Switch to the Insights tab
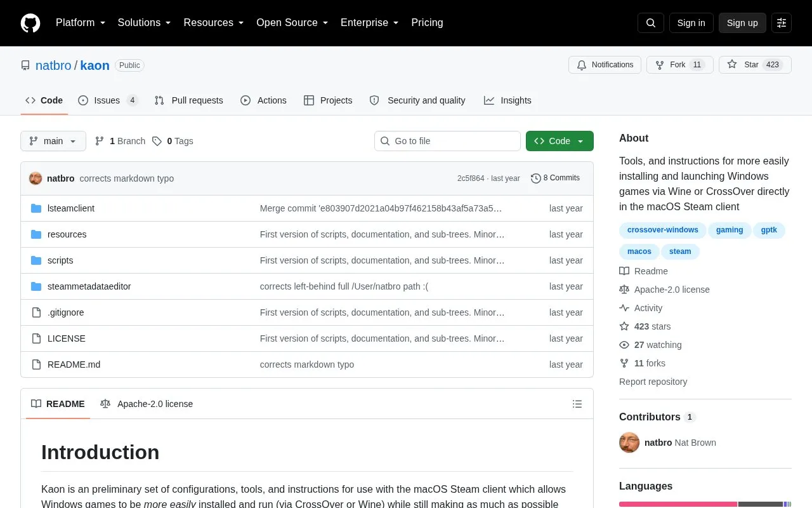Viewport: 812px width, 508px height. click(x=507, y=100)
